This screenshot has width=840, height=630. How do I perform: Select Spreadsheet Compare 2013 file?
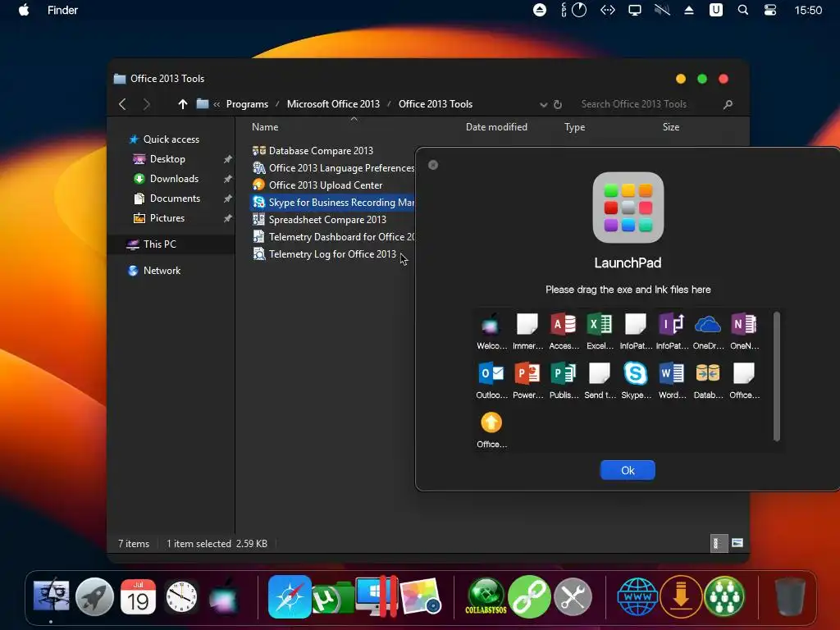319,220
